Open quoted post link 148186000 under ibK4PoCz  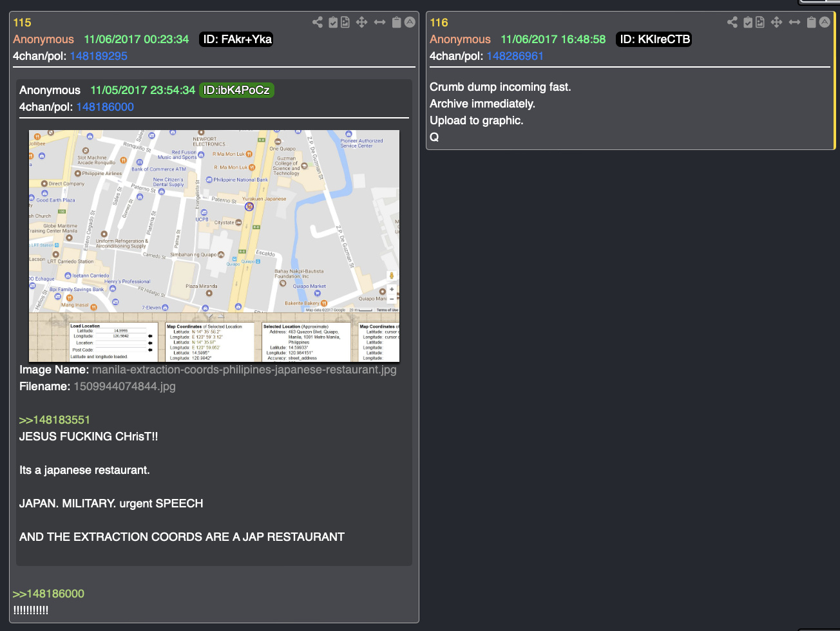[105, 107]
